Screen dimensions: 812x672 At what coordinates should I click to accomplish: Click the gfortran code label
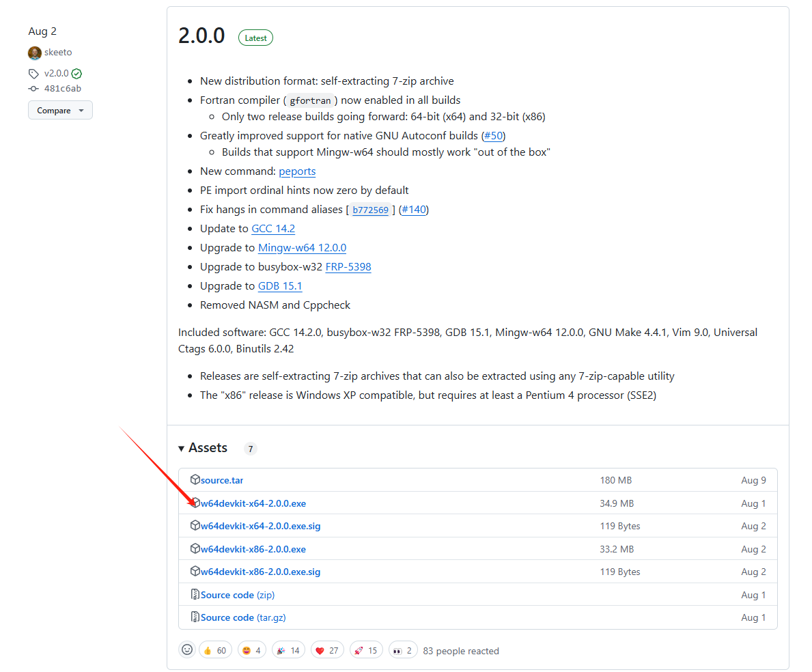click(310, 100)
